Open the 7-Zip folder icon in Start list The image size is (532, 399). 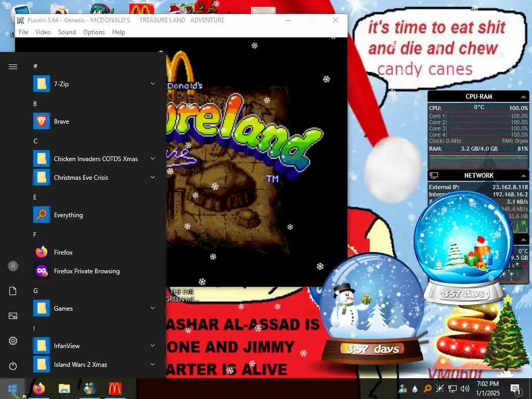tap(42, 84)
